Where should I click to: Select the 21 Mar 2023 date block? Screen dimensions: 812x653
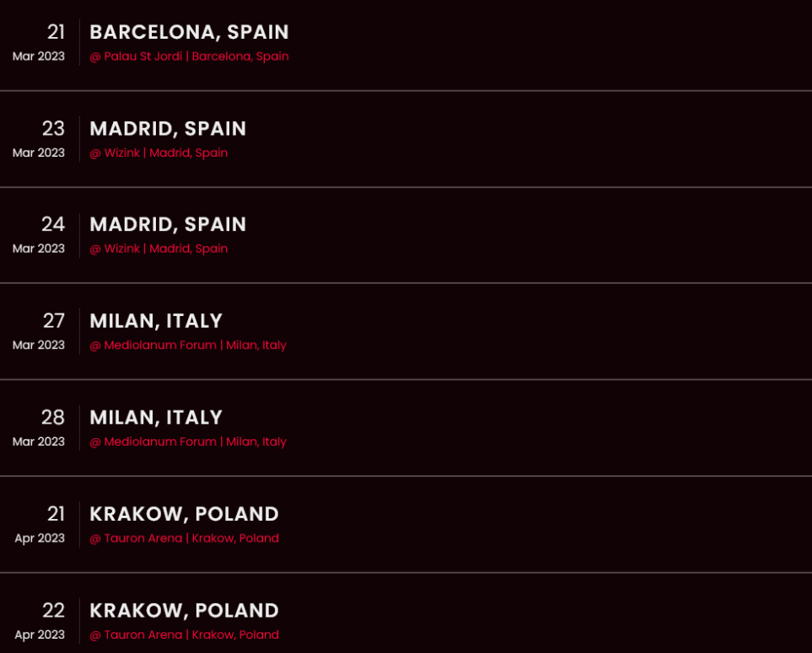coord(39,42)
